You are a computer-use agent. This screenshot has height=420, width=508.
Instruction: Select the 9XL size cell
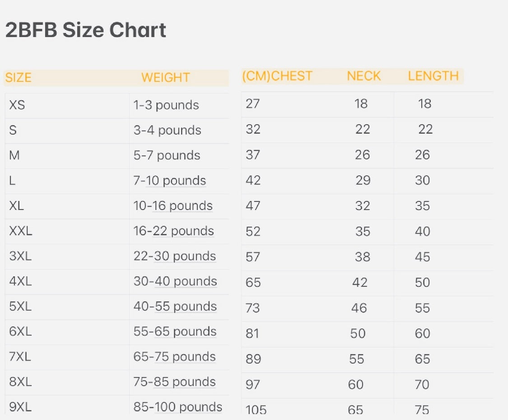tap(20, 407)
